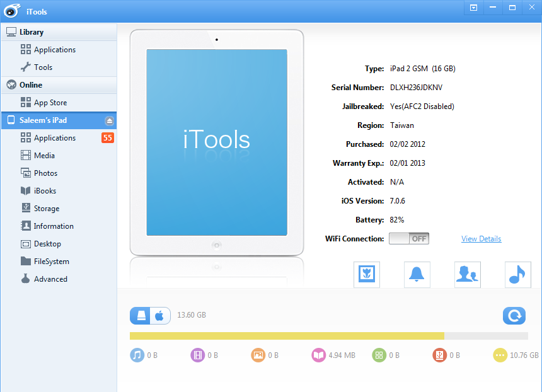Open Applications under Saleem's iPad
This screenshot has height=392, width=542.
tap(59, 138)
